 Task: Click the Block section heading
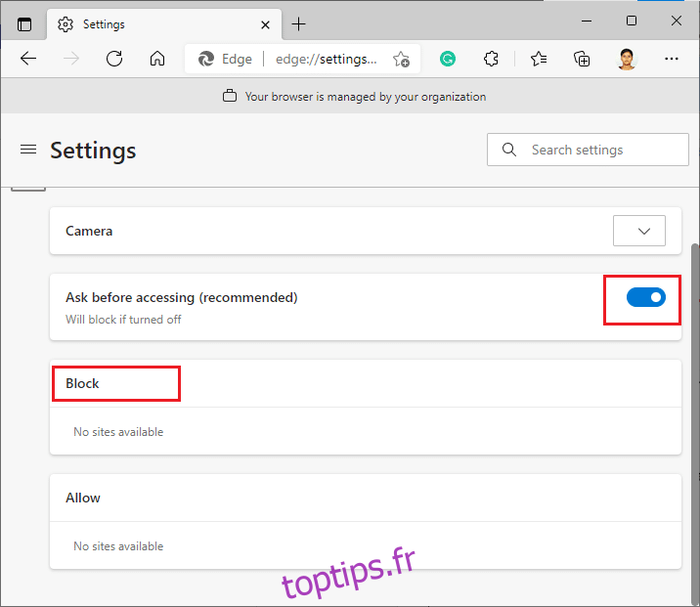(x=82, y=383)
